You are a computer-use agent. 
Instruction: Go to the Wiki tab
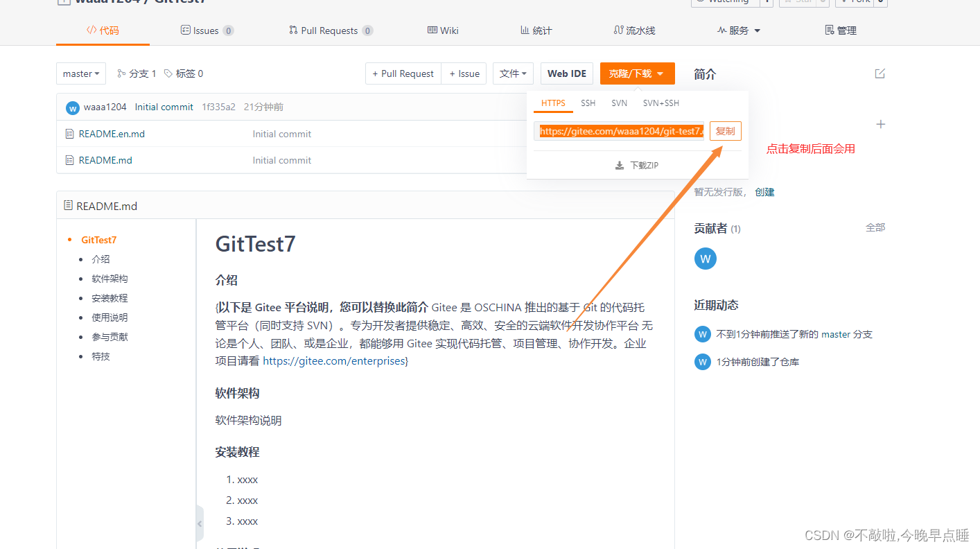tap(443, 31)
